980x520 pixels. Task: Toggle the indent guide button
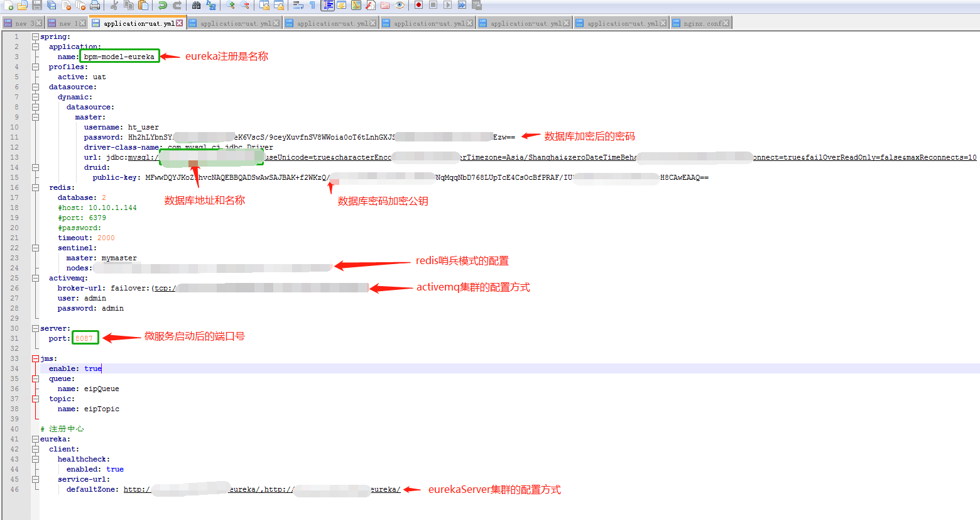pyautogui.click(x=327, y=5)
